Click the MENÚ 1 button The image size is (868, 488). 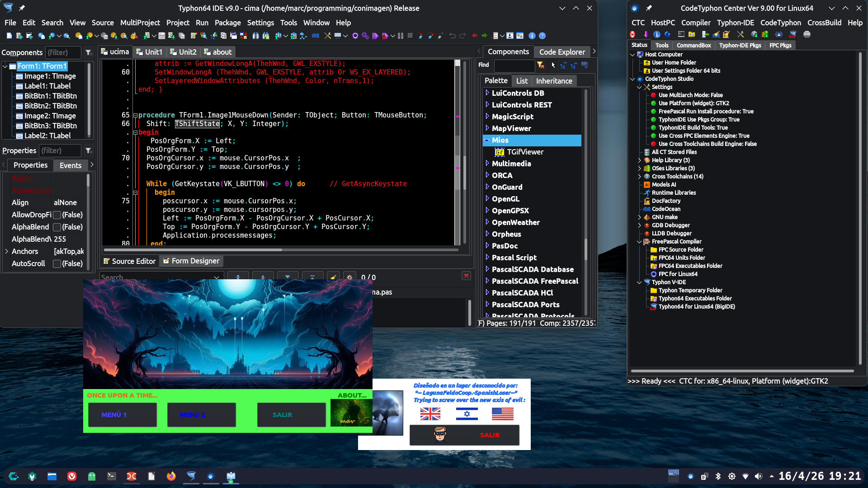(123, 415)
